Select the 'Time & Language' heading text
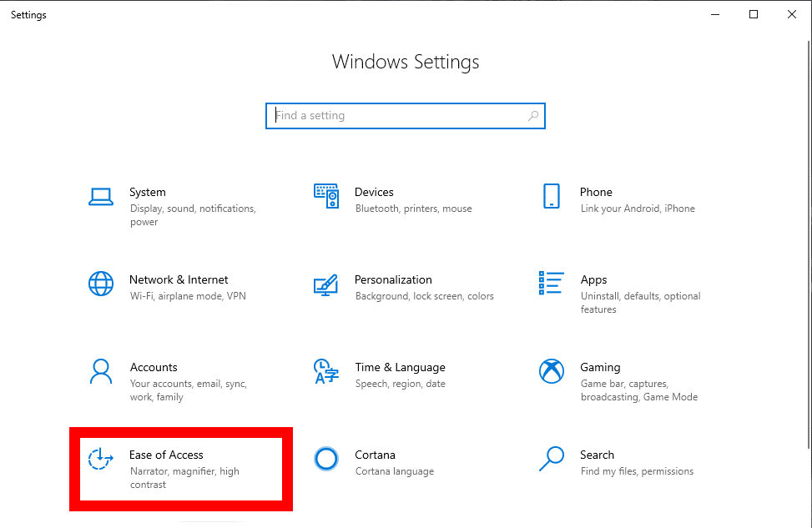This screenshot has height=528, width=812. pos(400,367)
